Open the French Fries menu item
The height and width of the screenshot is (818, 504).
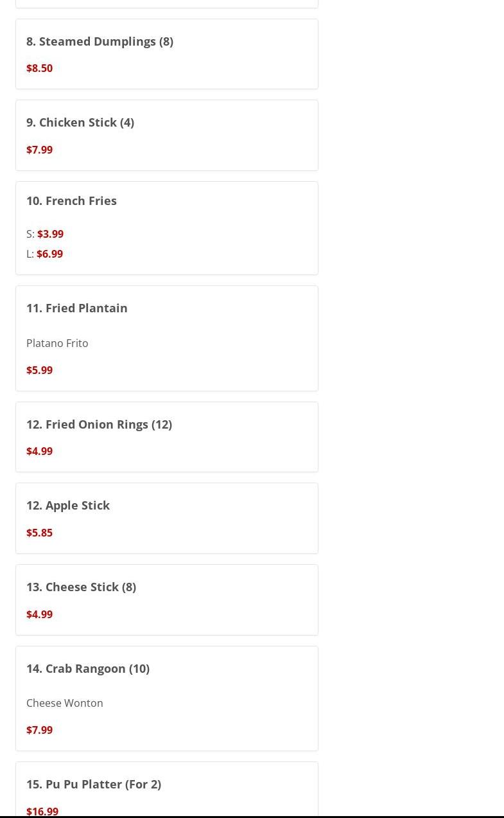(x=71, y=200)
